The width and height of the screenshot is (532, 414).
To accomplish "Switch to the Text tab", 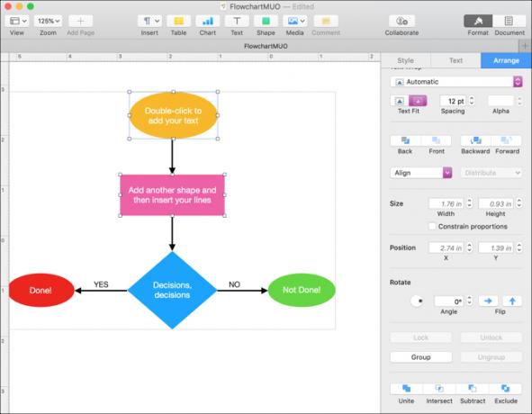I will pyautogui.click(x=455, y=60).
